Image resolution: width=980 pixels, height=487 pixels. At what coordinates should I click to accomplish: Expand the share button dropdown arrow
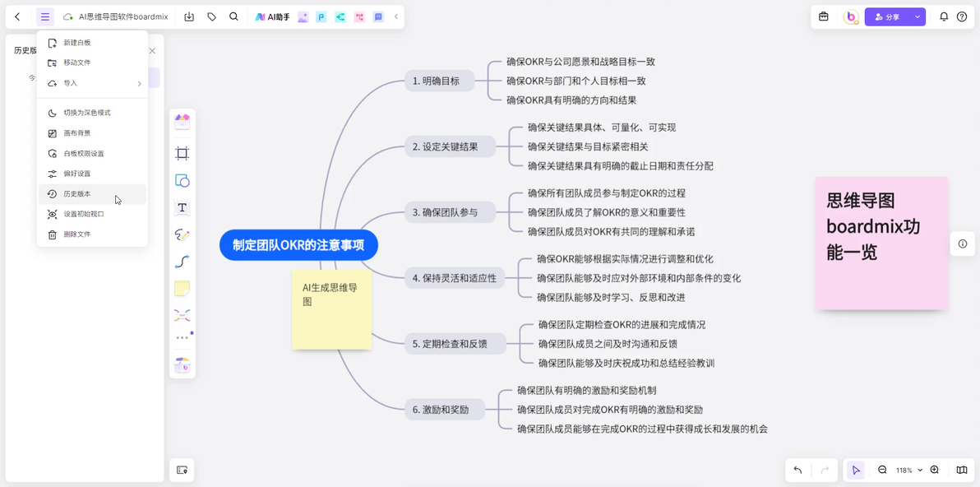click(918, 17)
